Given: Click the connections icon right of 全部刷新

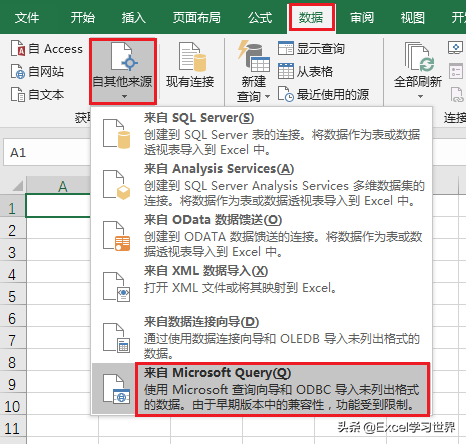Looking at the screenshot, I should coord(455,47).
